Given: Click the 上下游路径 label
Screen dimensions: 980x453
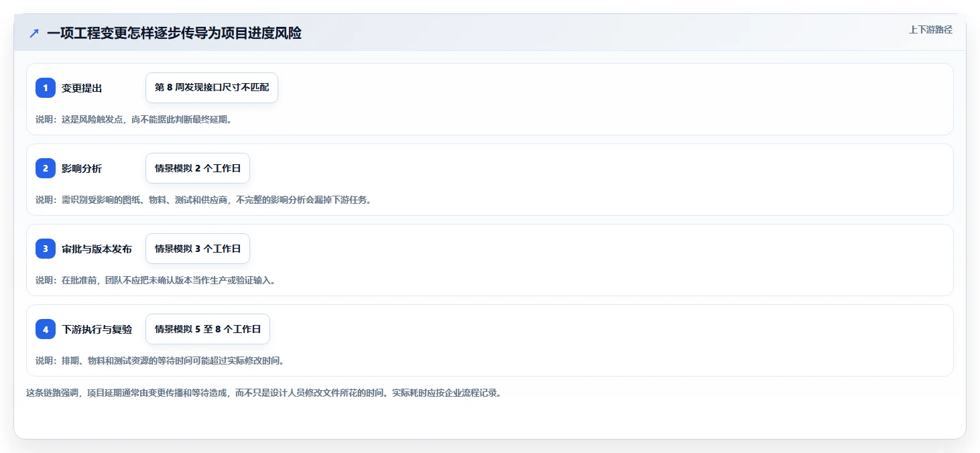Looking at the screenshot, I should coord(930,29).
